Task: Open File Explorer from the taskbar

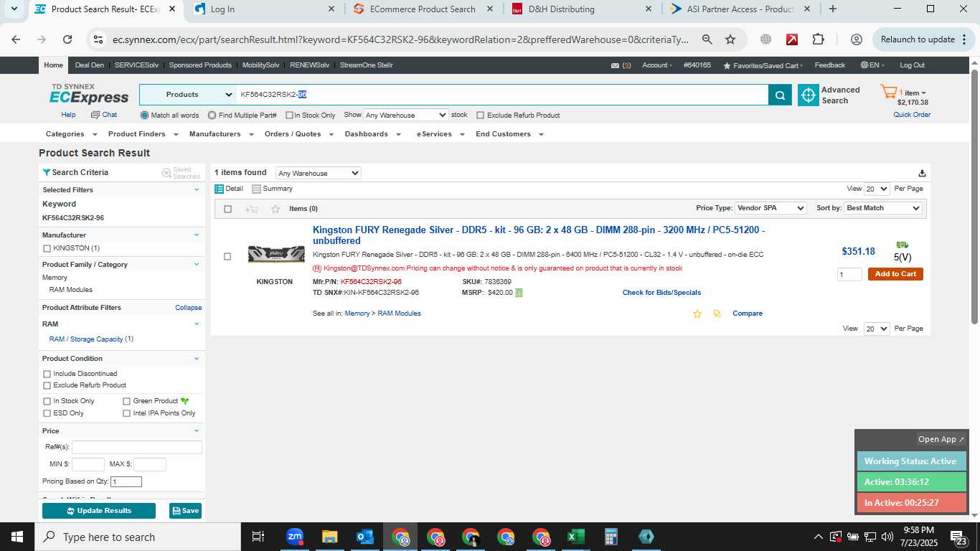Action: coord(329,537)
